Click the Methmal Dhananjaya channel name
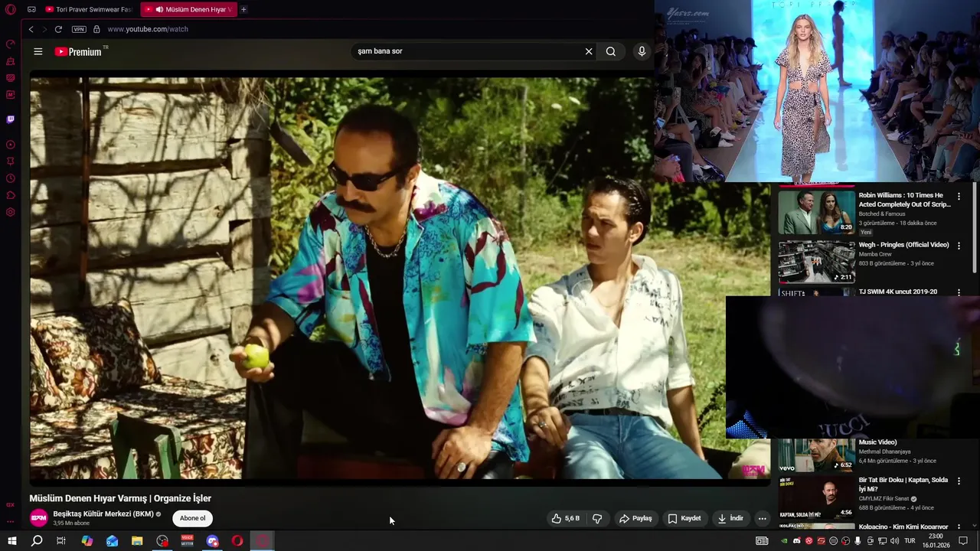 [885, 452]
